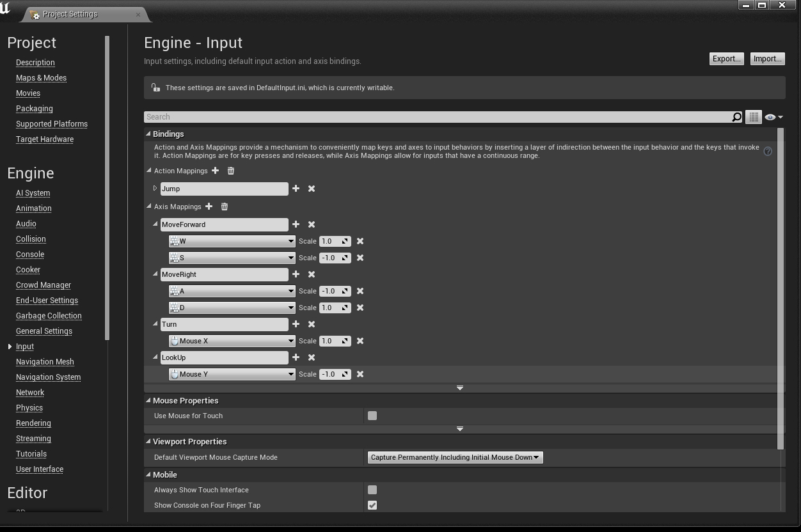The image size is (801, 532).
Task: Add a new Axis Mapping with plus icon
Action: click(209, 207)
